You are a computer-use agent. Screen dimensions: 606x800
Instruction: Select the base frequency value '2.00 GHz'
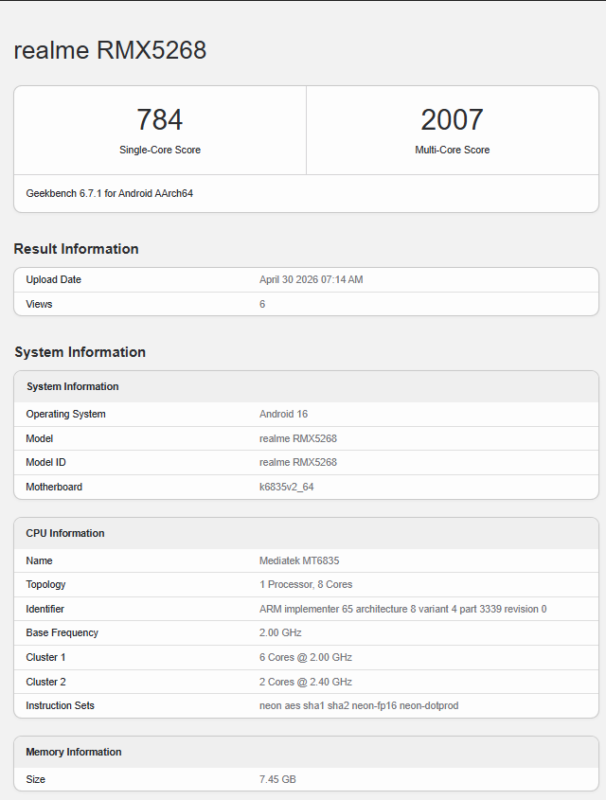[x=280, y=633]
